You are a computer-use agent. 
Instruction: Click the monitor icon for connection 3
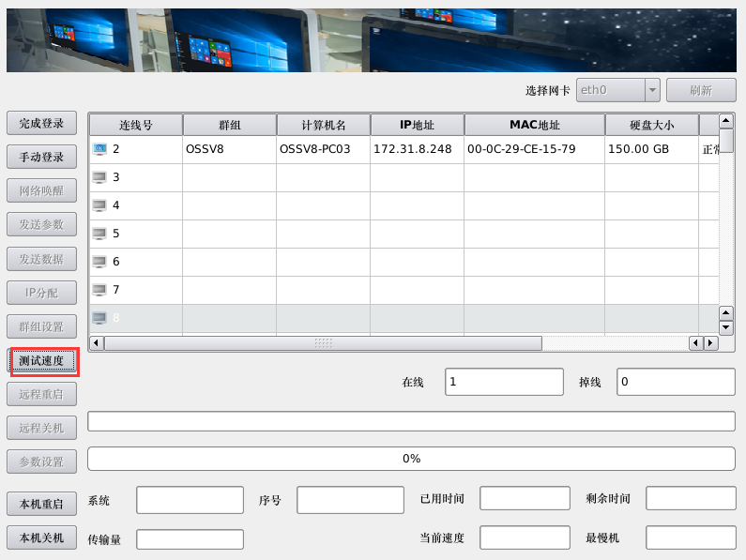[100, 177]
